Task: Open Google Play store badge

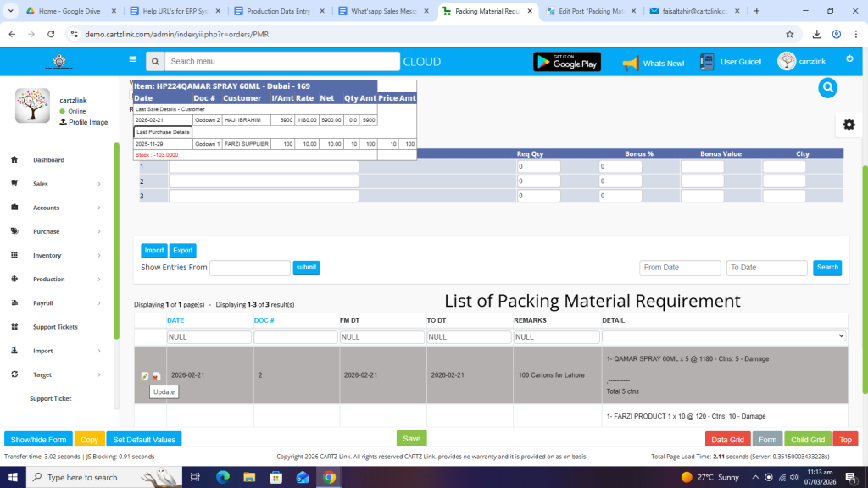Action: tap(566, 62)
